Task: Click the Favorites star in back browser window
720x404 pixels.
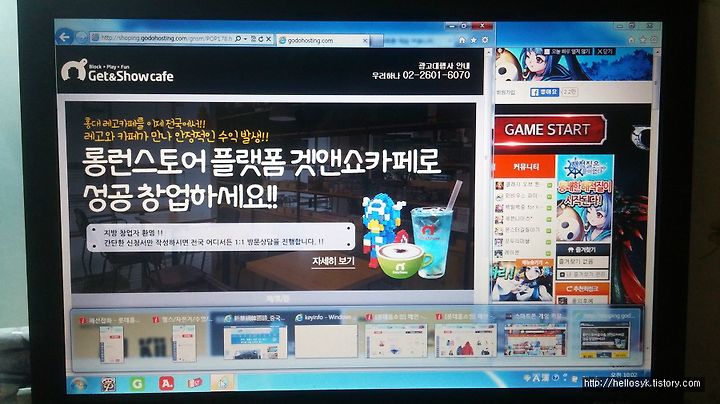Action: 643,40
